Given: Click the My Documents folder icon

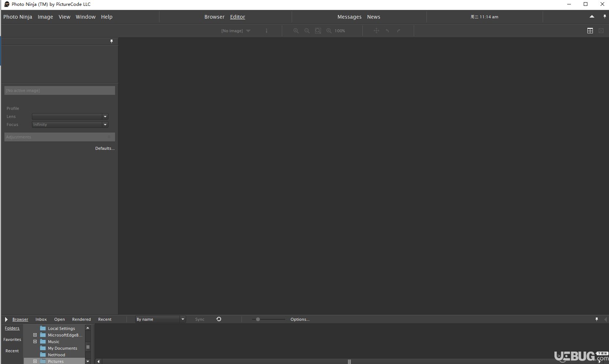Looking at the screenshot, I should click(x=43, y=348).
